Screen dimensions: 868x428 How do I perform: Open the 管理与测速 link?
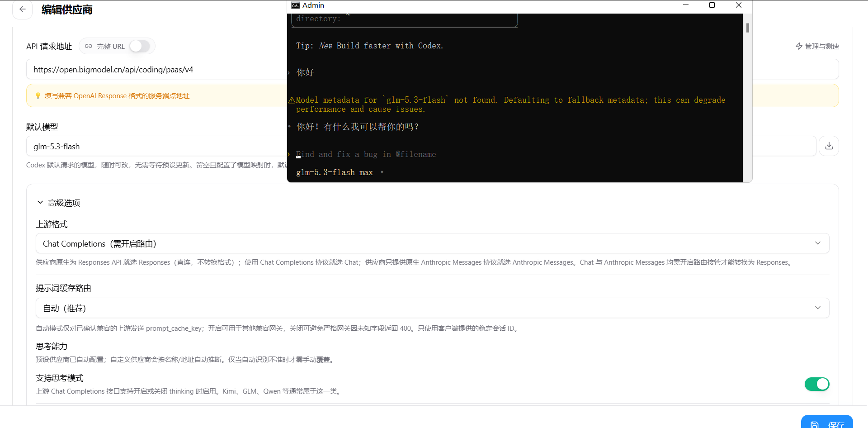pos(817,46)
